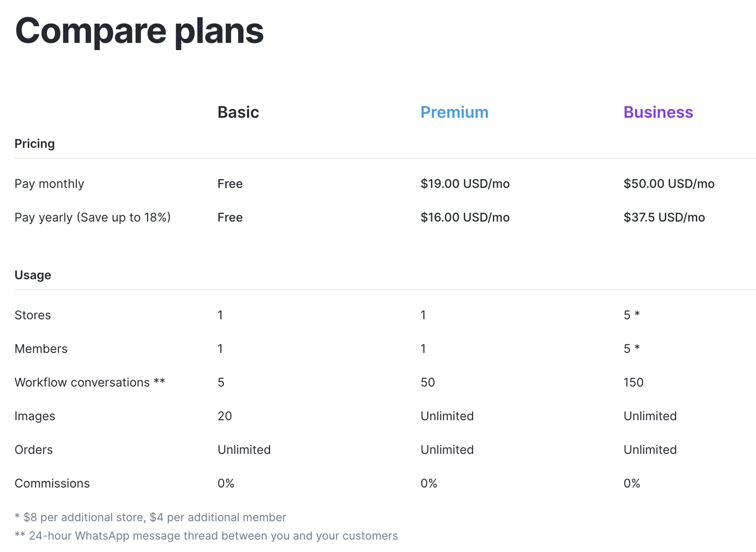The width and height of the screenshot is (756, 552).
Task: Select Business's $37.5 USD/mo yearly price
Action: coord(664,217)
